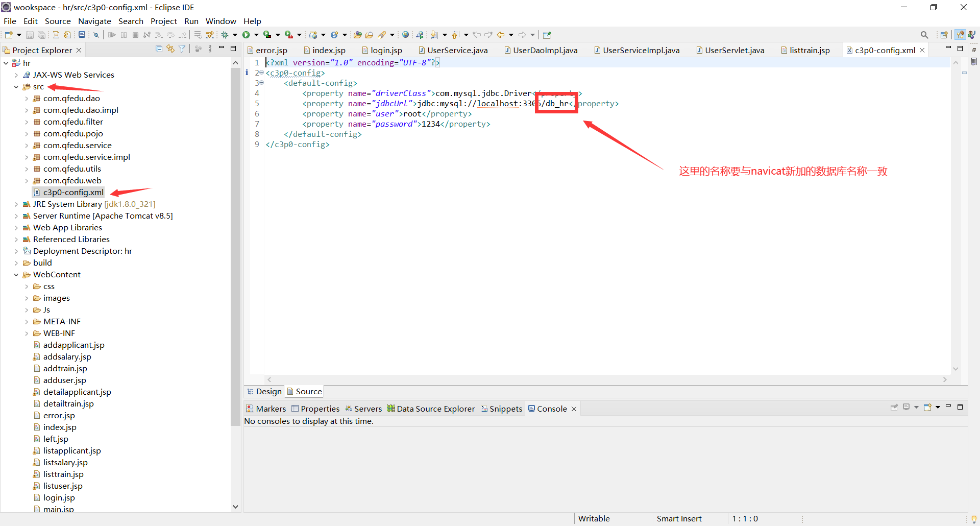Click the Debug bug icon
Viewport: 980px width, 526px height.
coord(225,35)
